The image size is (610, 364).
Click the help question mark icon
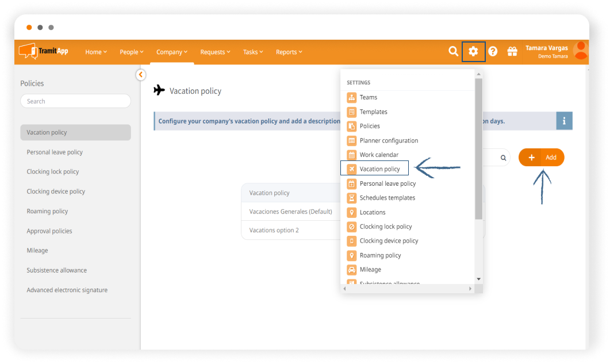pos(493,52)
